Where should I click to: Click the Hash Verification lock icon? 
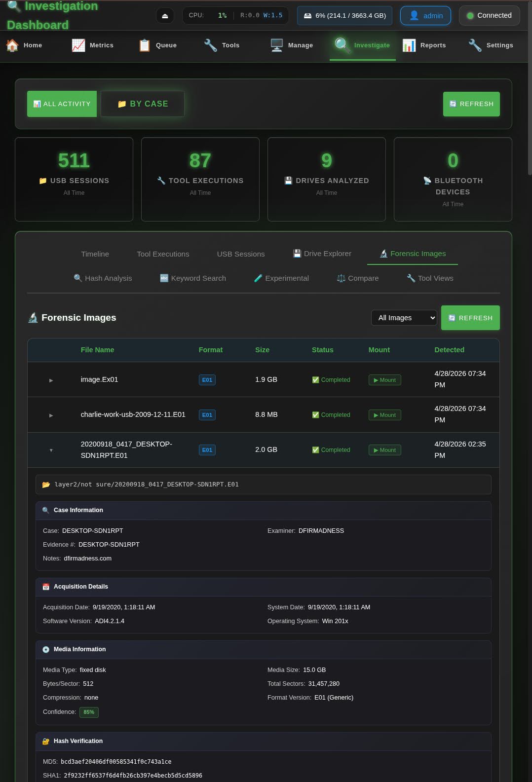pos(46,741)
